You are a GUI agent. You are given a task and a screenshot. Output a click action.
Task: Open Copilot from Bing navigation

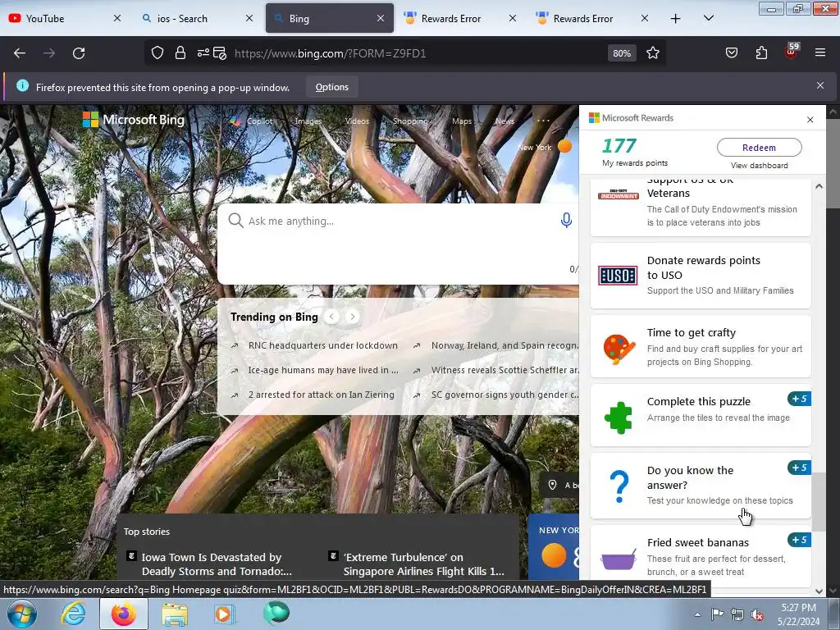point(251,121)
